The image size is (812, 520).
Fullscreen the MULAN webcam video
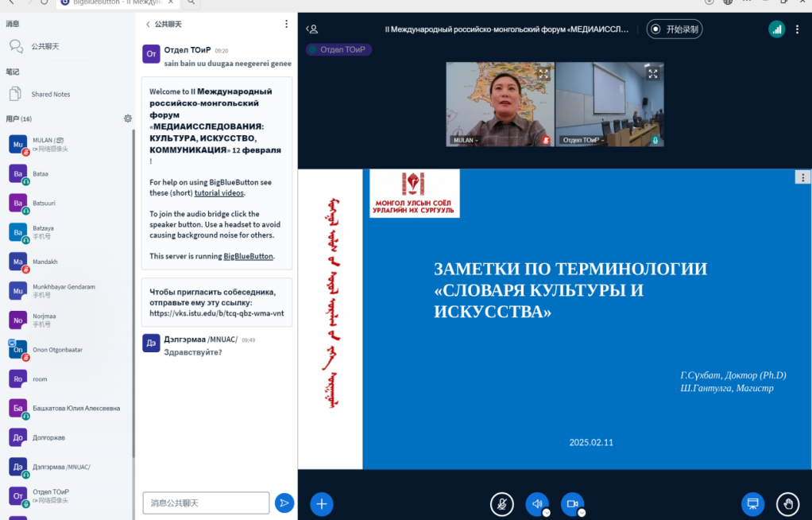click(x=543, y=74)
